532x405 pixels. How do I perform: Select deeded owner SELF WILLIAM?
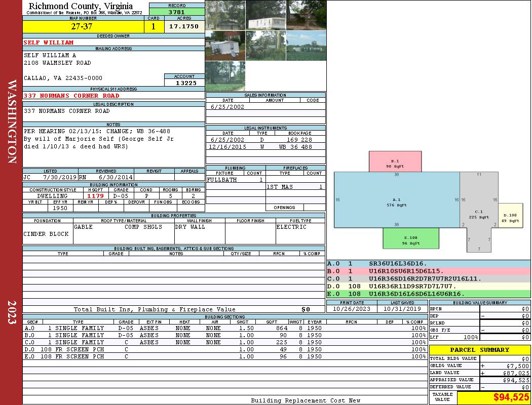coord(49,43)
